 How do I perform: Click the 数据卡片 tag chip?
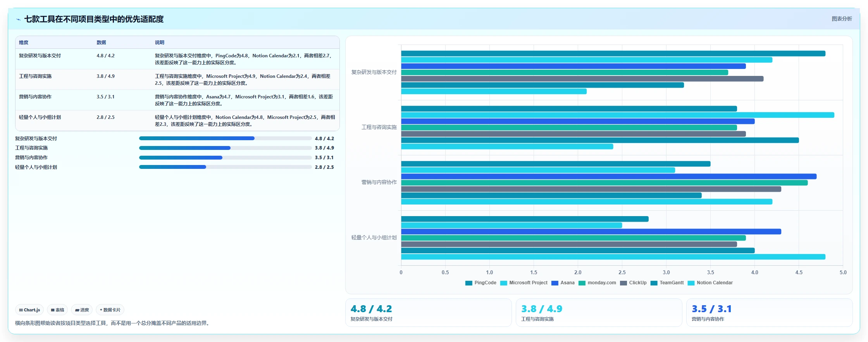[110, 310]
